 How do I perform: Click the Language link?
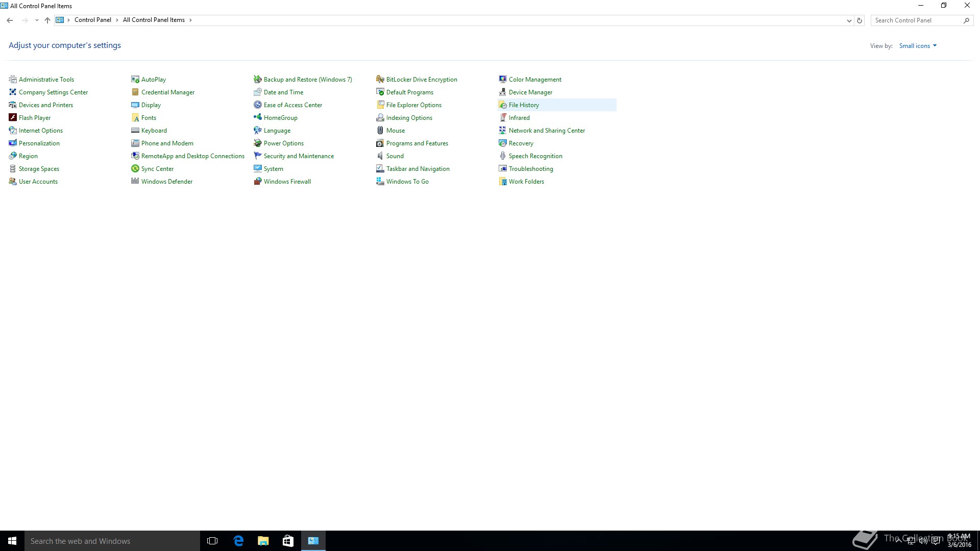(x=277, y=130)
